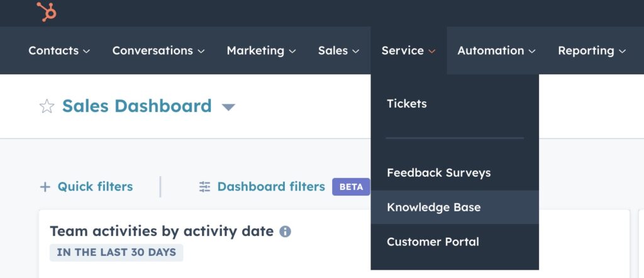Viewport: 644px width, 278px height.
Task: Open the Contacts menu
Action: tap(59, 50)
